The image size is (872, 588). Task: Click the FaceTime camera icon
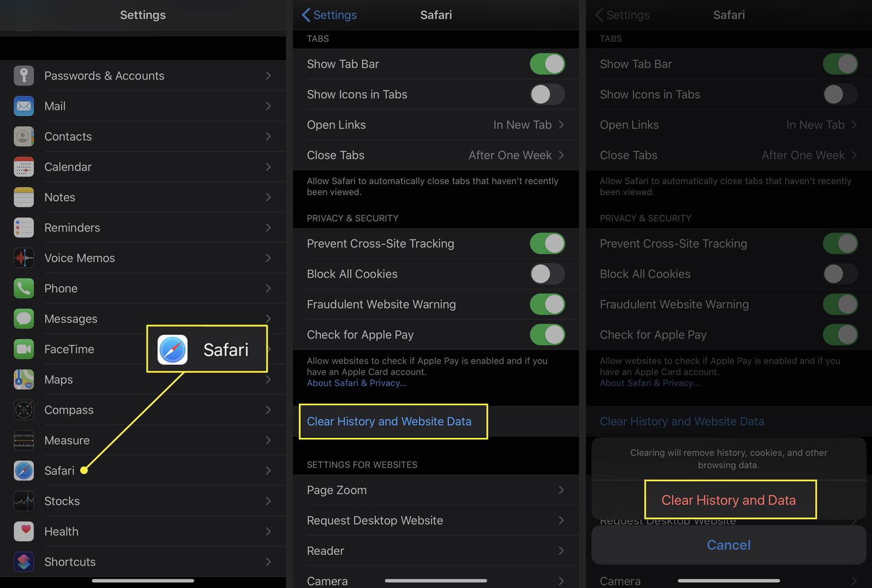tap(23, 349)
